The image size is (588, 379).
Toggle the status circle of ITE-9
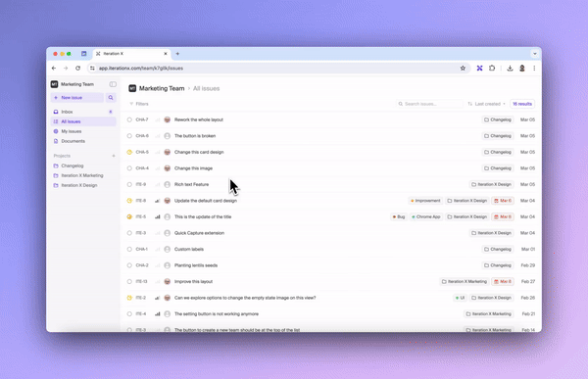(x=129, y=184)
